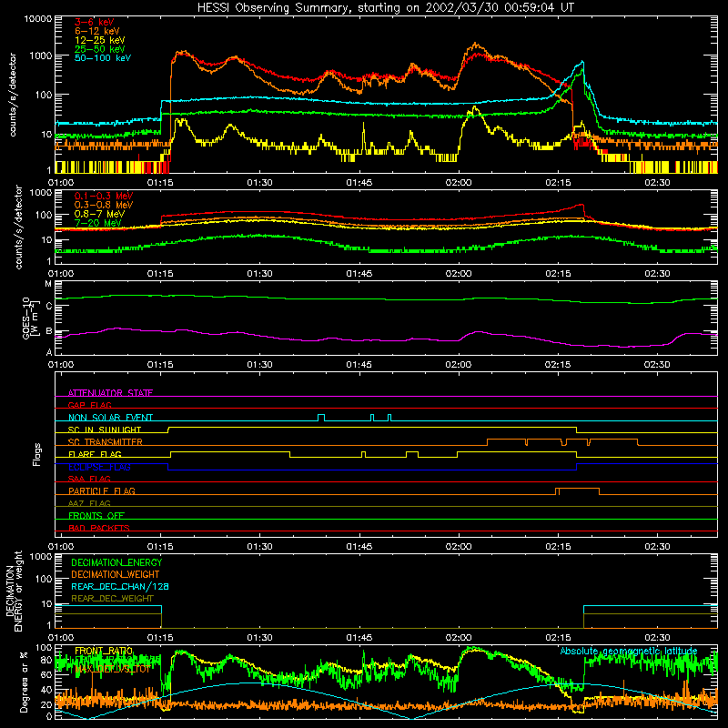Click the '50-100 keV' legend label
The height and width of the screenshot is (728, 728).
(103, 58)
